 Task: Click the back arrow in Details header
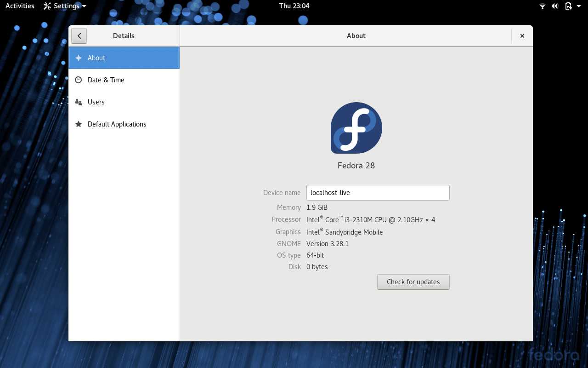tap(79, 35)
